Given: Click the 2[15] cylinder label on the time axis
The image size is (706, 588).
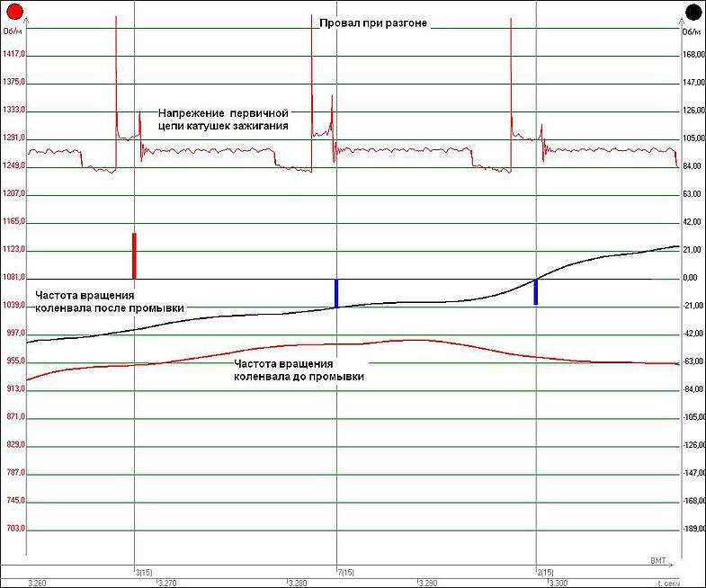Looking at the screenshot, I should tap(545, 572).
